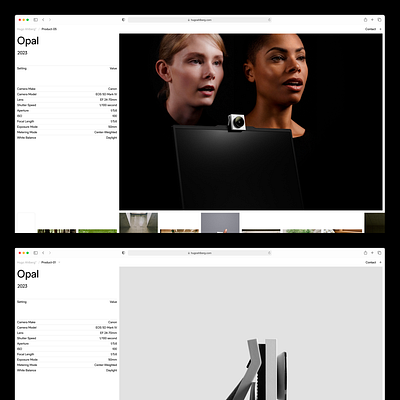
Task: Expand the plus beside Contact in the bottom window
Action: [x=380, y=263]
